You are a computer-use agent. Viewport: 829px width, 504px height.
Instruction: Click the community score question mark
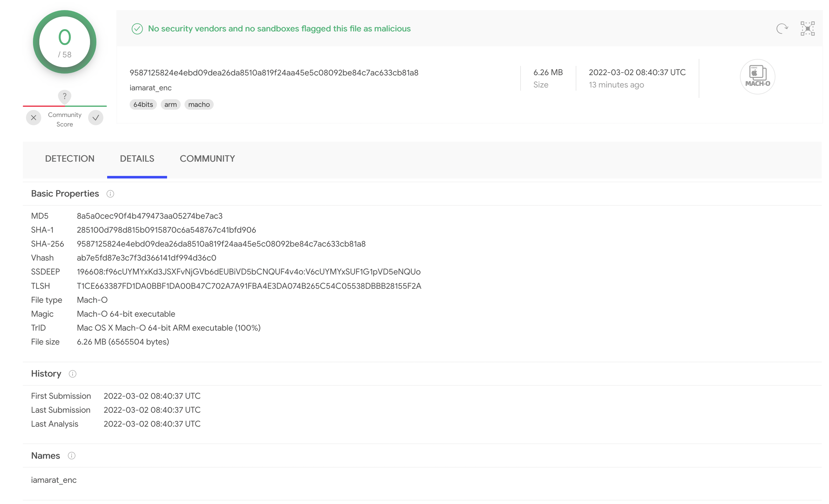(65, 96)
